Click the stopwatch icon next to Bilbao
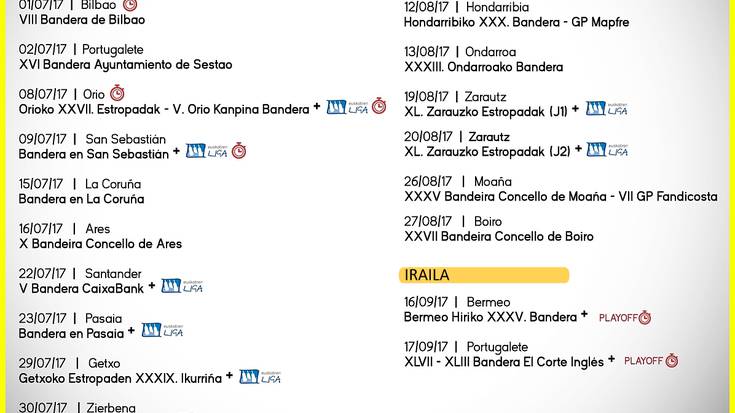Viewport: 735px width, 413px height. (x=130, y=5)
